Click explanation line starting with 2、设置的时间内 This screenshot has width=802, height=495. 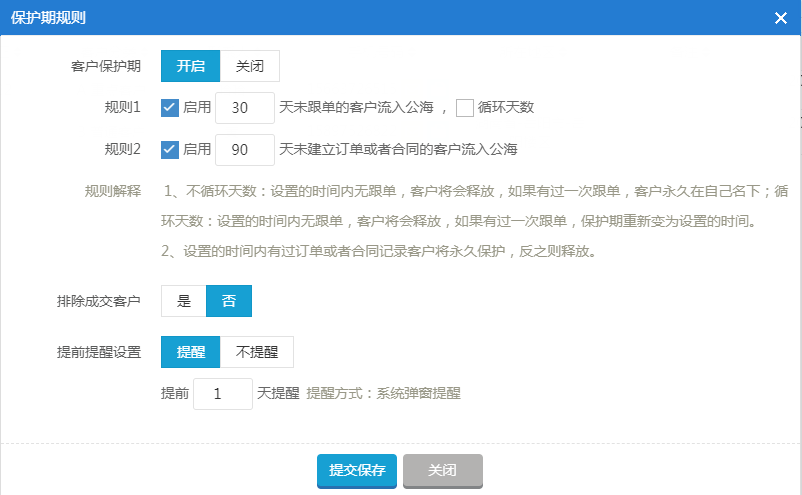[x=378, y=251]
